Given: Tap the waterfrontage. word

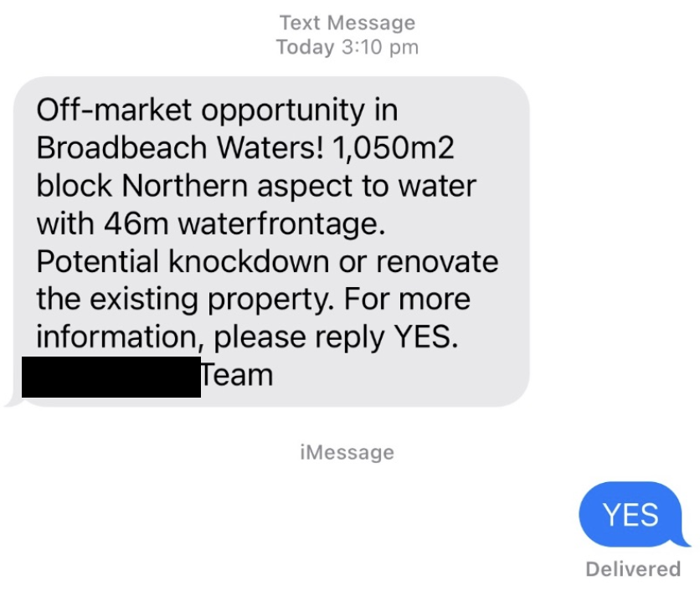Looking at the screenshot, I should (x=281, y=223).
